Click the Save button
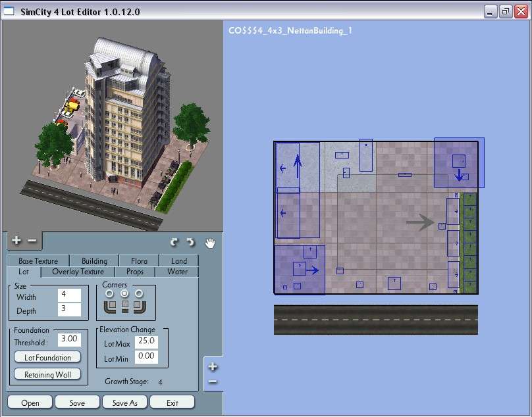The height and width of the screenshot is (417, 532). (x=77, y=403)
